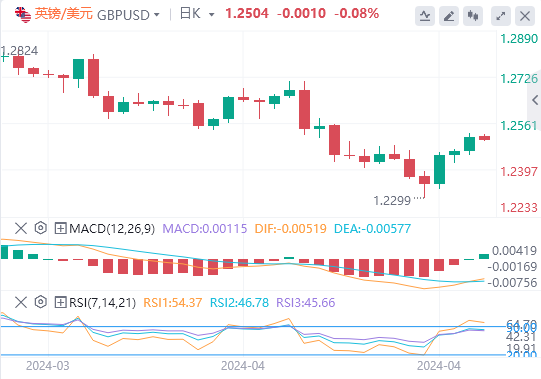Screen dimensions: 541x379
Task: Switch chart type with candlestick icon
Action: tap(473, 16)
